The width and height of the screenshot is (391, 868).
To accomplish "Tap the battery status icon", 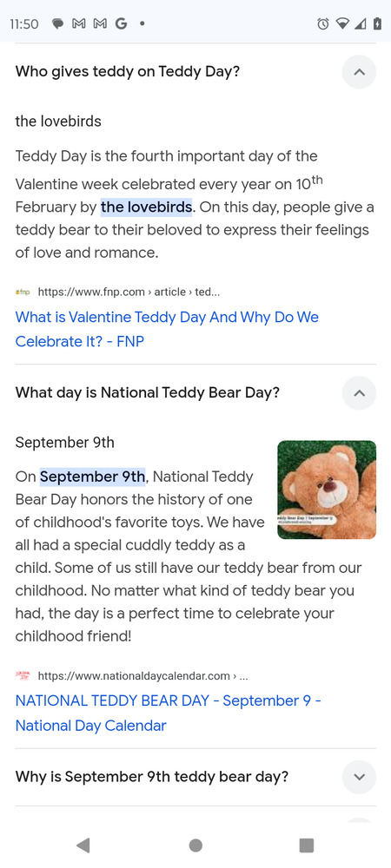I will click(x=377, y=23).
